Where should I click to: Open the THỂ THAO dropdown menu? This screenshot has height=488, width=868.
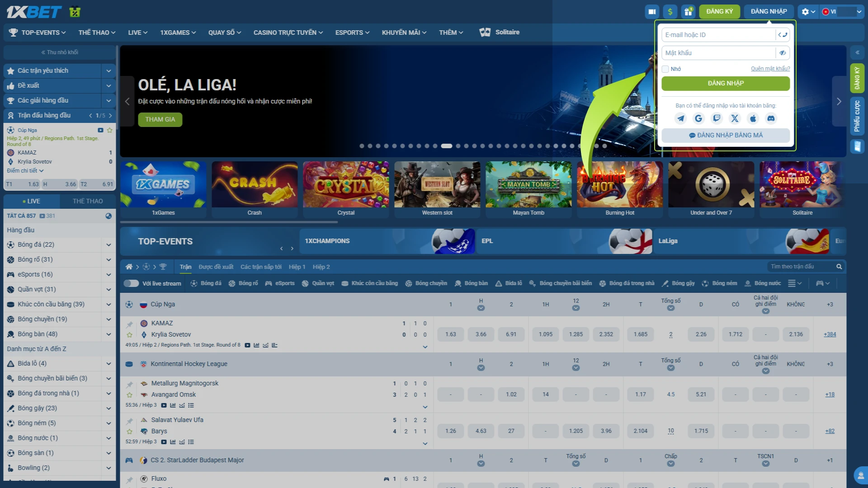click(97, 33)
